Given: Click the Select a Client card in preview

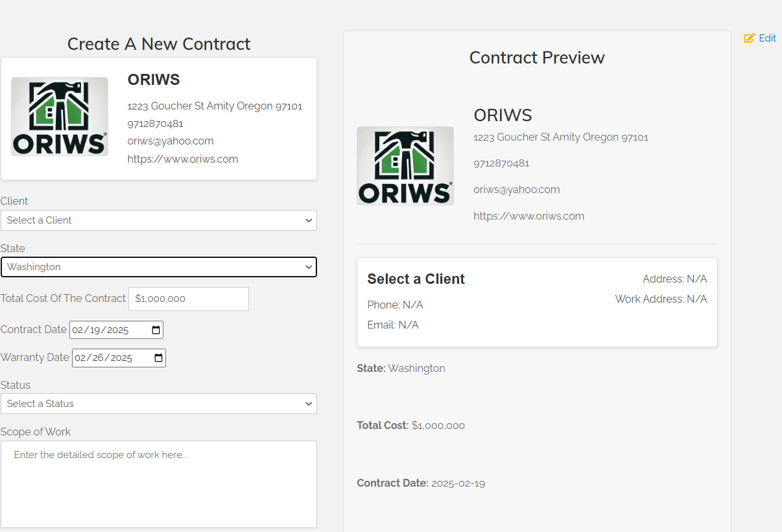Looking at the screenshot, I should point(537,301).
